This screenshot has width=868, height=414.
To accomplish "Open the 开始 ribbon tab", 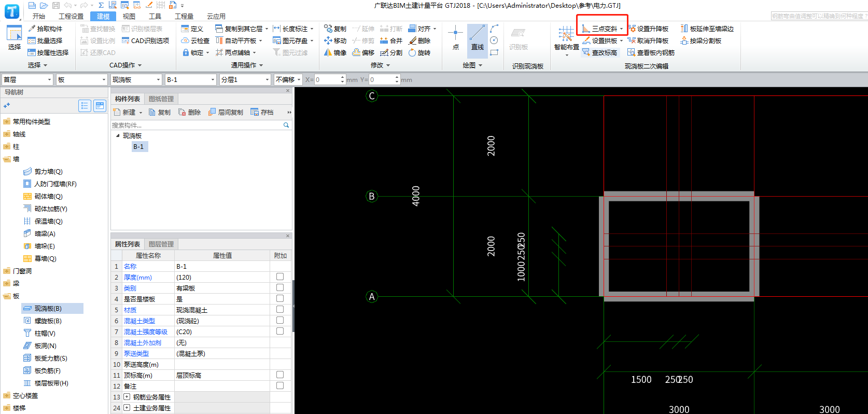I will click(x=39, y=17).
